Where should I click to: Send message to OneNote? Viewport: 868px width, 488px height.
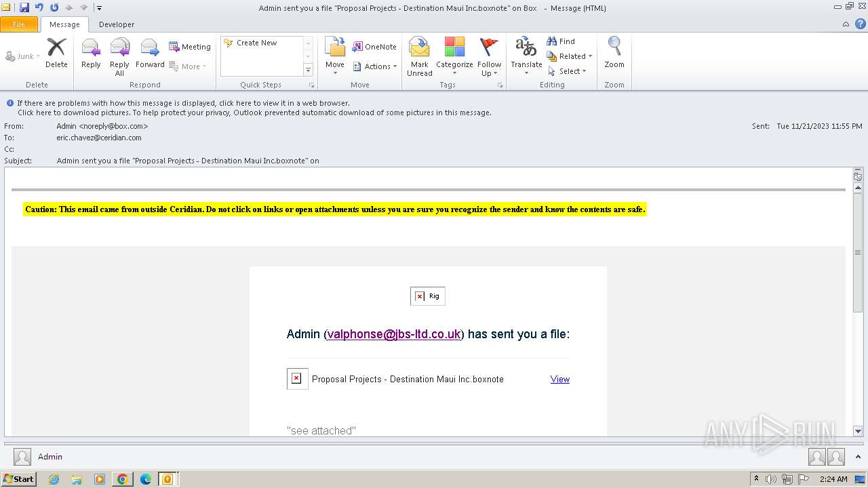(x=374, y=47)
